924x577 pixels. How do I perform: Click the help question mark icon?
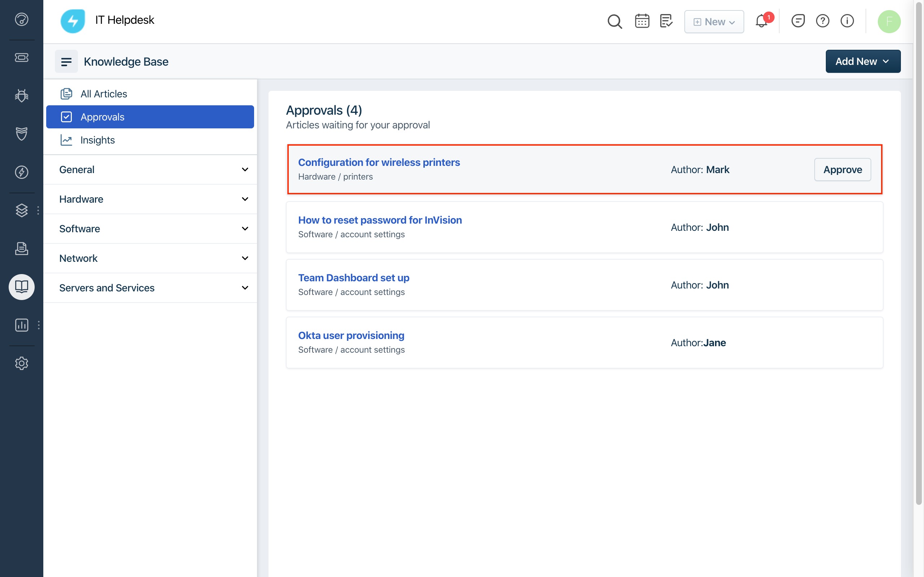coord(823,21)
